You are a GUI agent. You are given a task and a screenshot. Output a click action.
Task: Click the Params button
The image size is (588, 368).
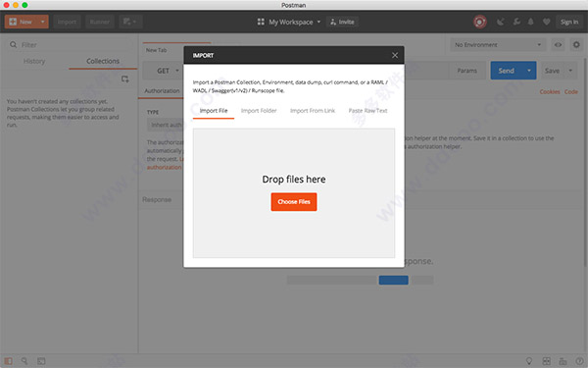click(x=466, y=71)
